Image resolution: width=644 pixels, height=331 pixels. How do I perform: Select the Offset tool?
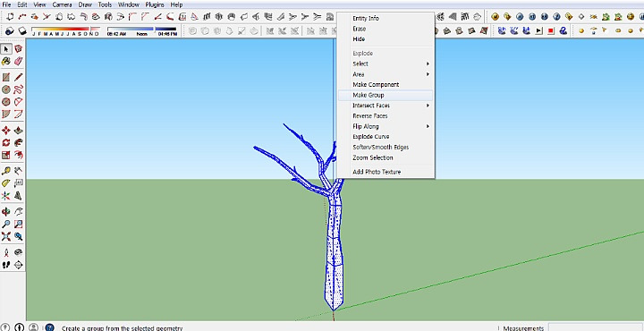[19, 156]
